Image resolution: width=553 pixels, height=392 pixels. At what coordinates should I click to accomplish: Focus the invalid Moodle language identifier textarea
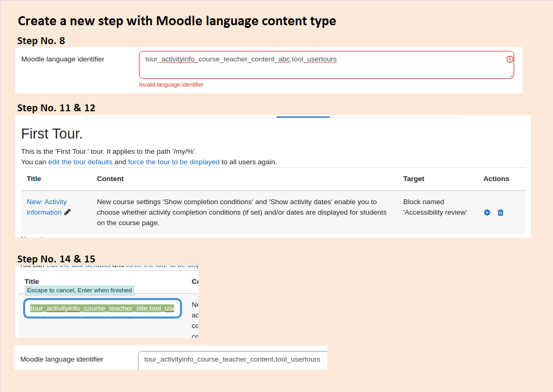326,65
